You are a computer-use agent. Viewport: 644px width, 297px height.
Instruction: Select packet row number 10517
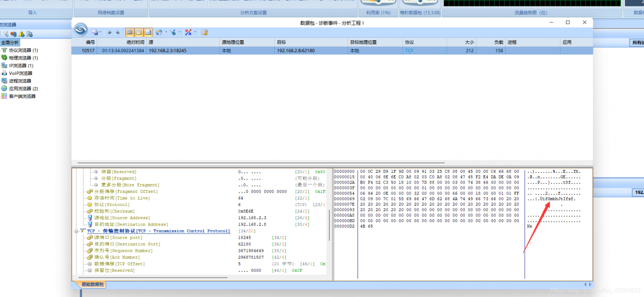pos(332,50)
